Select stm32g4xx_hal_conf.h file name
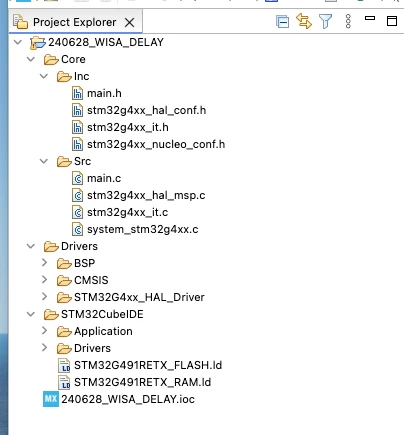The height and width of the screenshot is (435, 404). coord(147,110)
